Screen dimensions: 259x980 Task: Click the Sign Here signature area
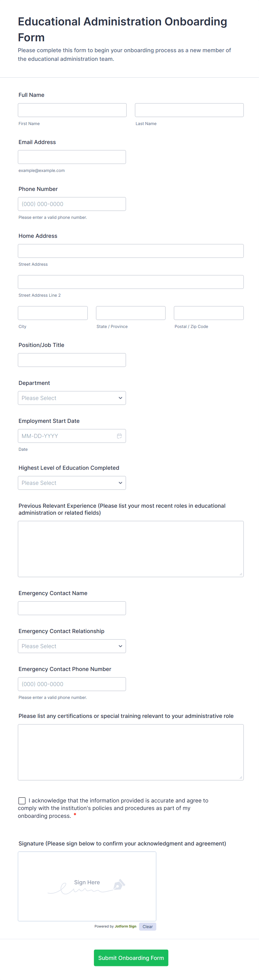click(x=87, y=886)
